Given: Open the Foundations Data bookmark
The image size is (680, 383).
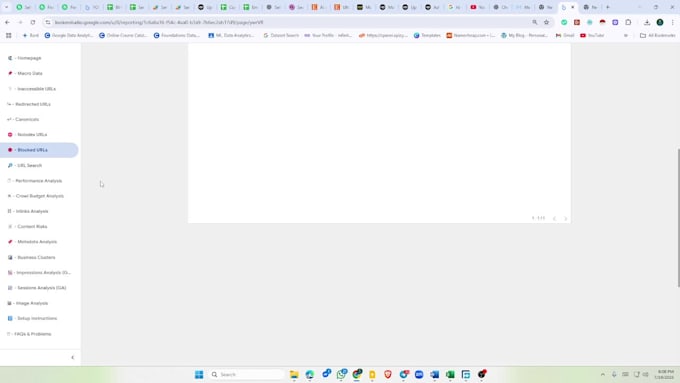Looking at the screenshot, I should click(x=177, y=35).
